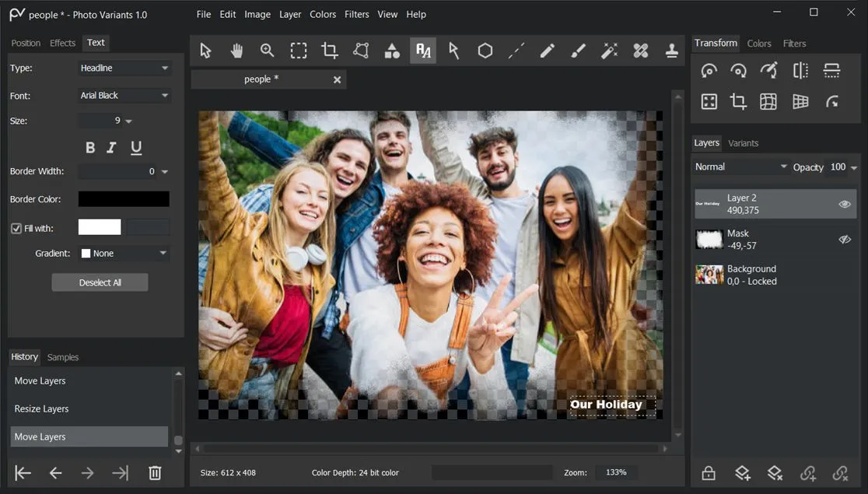Click the Delete History trash button
The image size is (868, 494).
[x=155, y=472]
